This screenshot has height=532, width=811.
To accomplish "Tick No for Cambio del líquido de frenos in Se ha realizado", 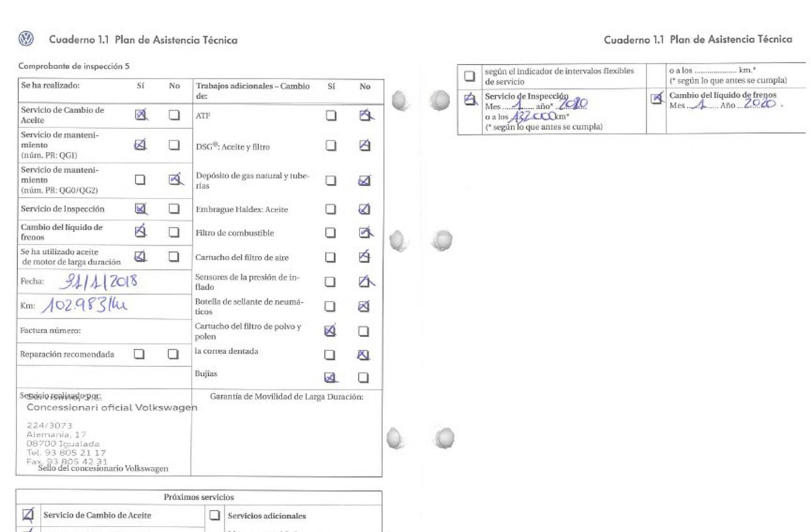I will [x=174, y=232].
